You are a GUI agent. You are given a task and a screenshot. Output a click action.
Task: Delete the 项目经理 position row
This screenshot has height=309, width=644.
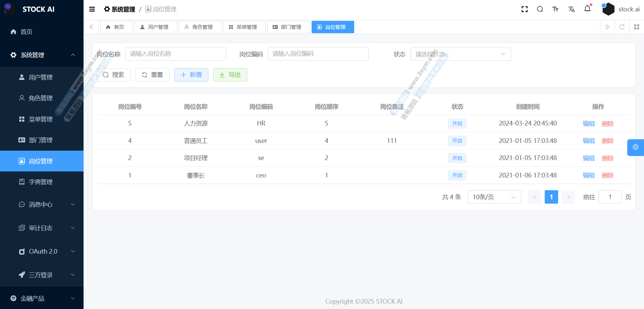pyautogui.click(x=607, y=158)
